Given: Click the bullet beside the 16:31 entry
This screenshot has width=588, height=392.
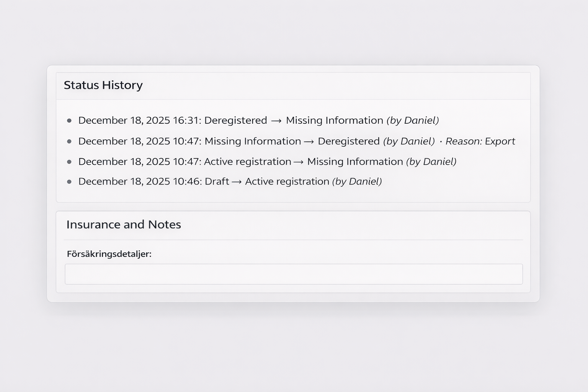Looking at the screenshot, I should click(70, 121).
